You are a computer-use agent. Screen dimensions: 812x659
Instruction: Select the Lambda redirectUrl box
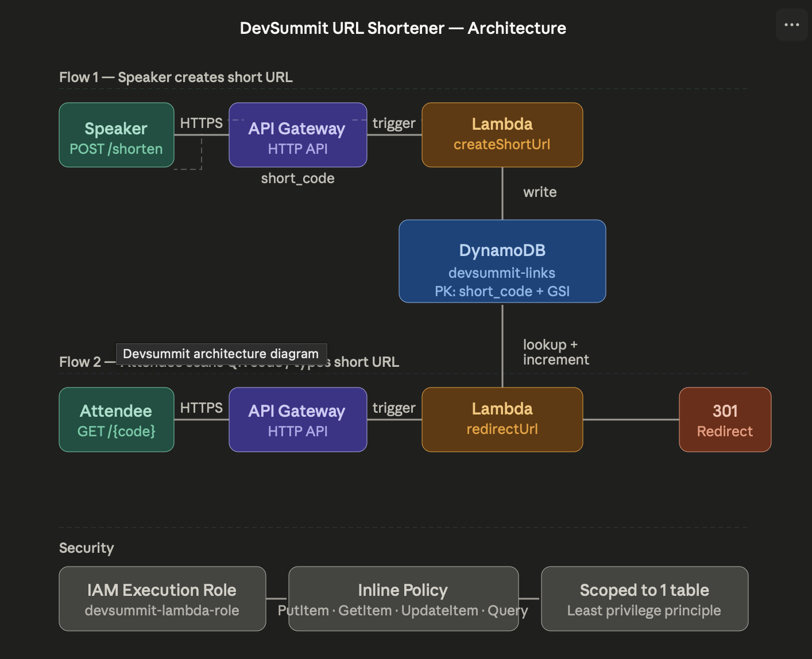[x=502, y=420]
